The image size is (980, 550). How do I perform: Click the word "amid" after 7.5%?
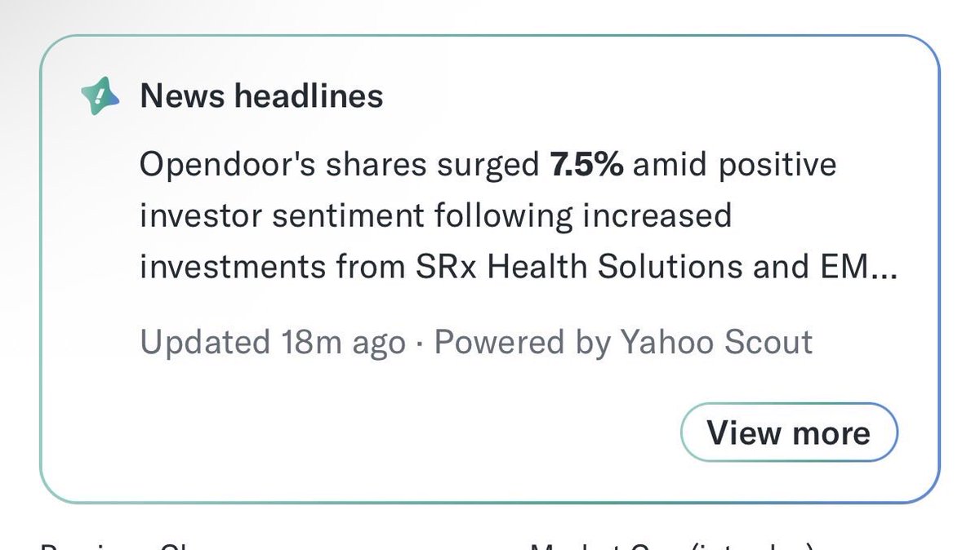667,165
